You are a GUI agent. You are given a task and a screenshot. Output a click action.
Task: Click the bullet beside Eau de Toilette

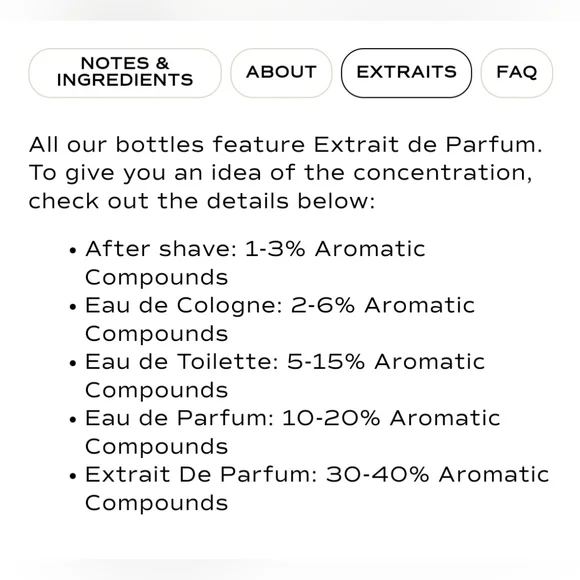click(72, 363)
